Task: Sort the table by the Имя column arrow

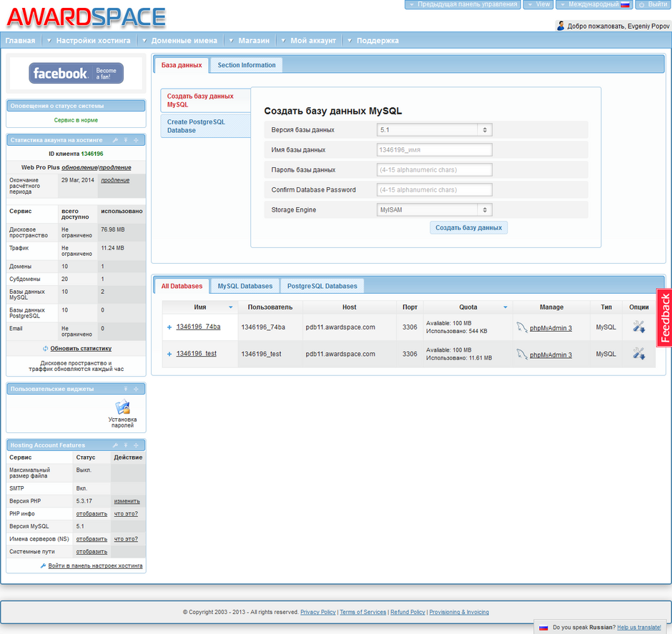Action: point(231,307)
